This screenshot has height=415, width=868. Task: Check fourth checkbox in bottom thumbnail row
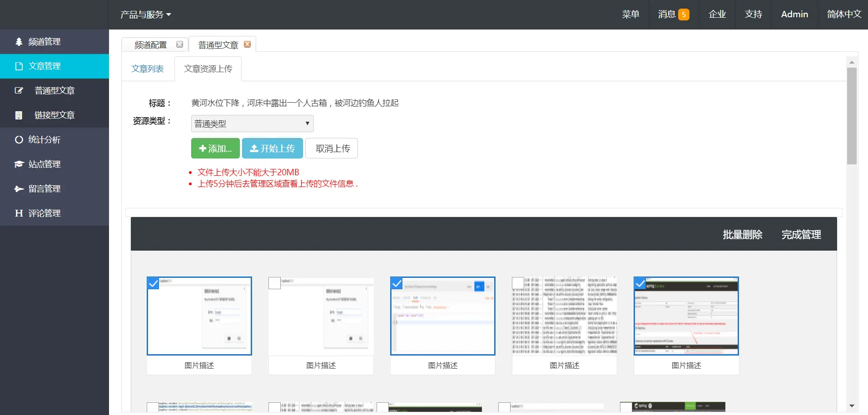tap(504, 408)
